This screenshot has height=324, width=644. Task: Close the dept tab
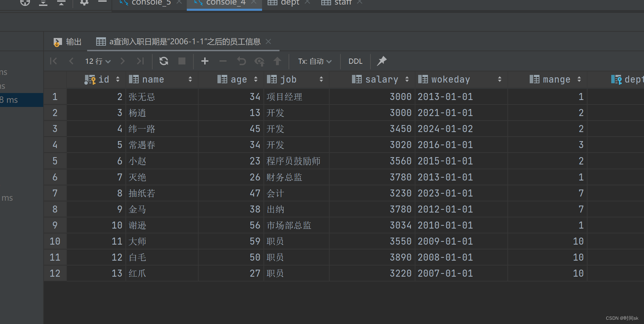pos(307,2)
